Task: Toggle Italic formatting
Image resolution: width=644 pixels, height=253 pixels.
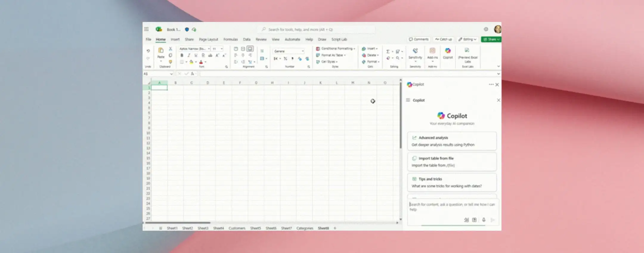Action: click(189, 55)
